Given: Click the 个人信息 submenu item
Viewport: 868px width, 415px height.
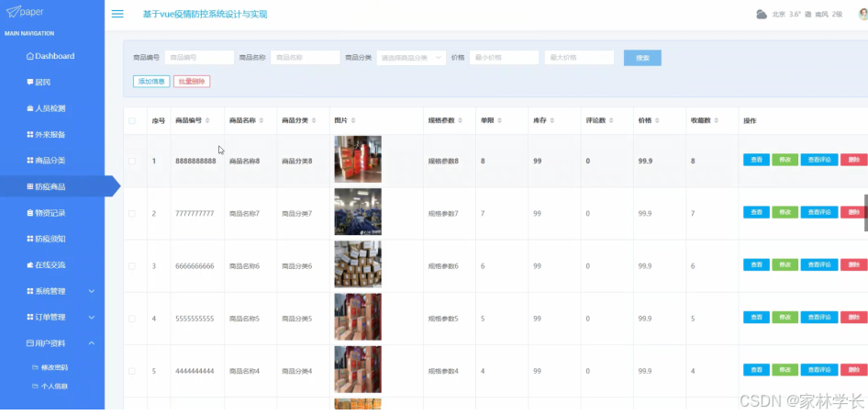Looking at the screenshot, I should pyautogui.click(x=52, y=387).
